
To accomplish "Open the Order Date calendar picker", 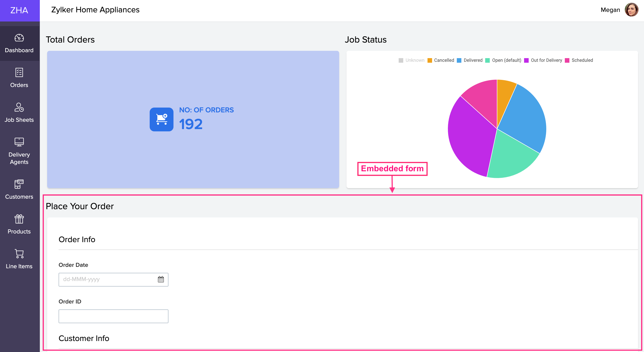I will click(x=161, y=279).
